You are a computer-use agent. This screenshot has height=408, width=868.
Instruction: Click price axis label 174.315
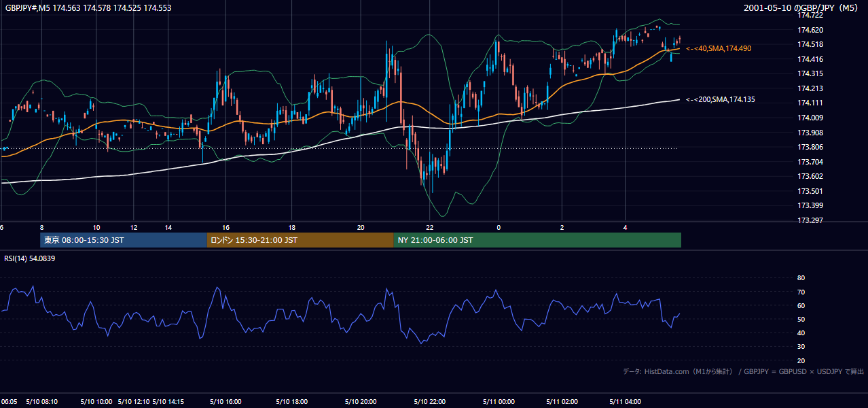tap(810, 73)
